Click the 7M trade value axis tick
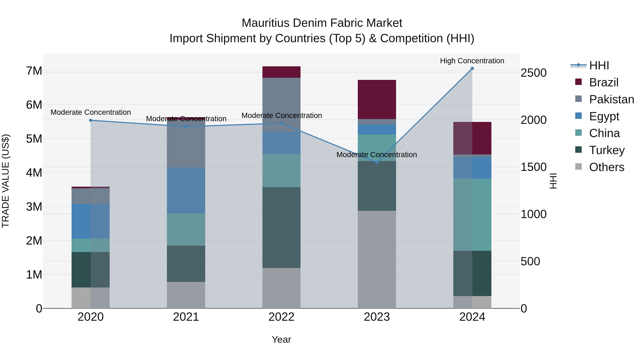The image size is (644, 362). coord(34,71)
